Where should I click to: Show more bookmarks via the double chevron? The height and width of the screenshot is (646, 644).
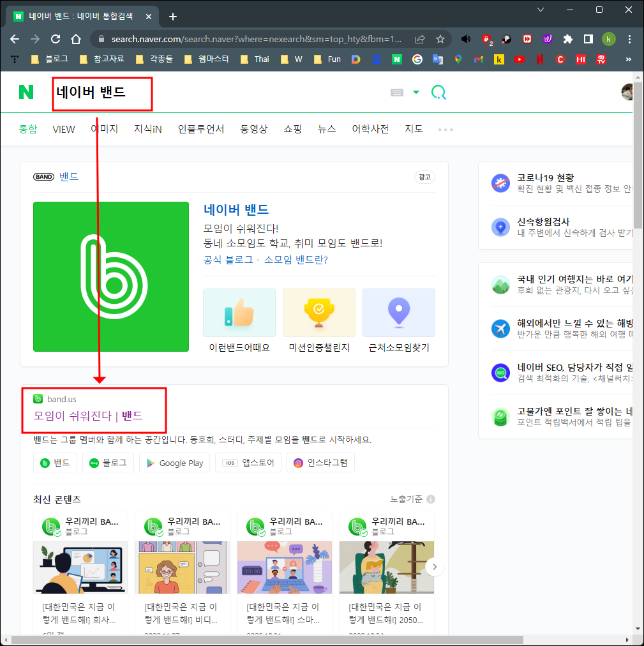(628, 59)
